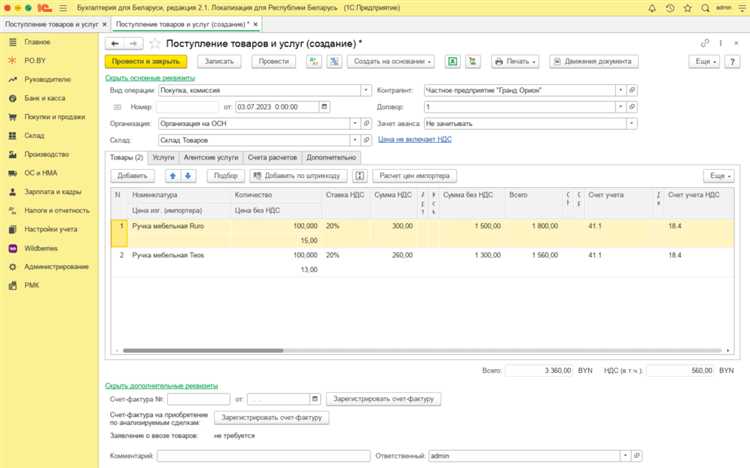Screen dimensions: 750x468
Task: Open the main menu hamburger icon
Action: pos(63,8)
